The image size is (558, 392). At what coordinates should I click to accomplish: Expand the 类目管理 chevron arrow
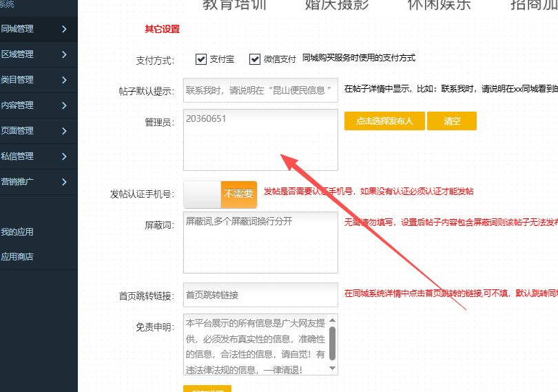coord(64,80)
